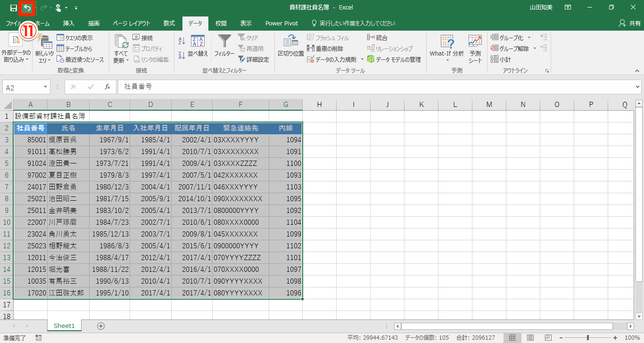The width and height of the screenshot is (644, 343).
Task: Collapse the ribbon with the chevron
Action: (637, 71)
